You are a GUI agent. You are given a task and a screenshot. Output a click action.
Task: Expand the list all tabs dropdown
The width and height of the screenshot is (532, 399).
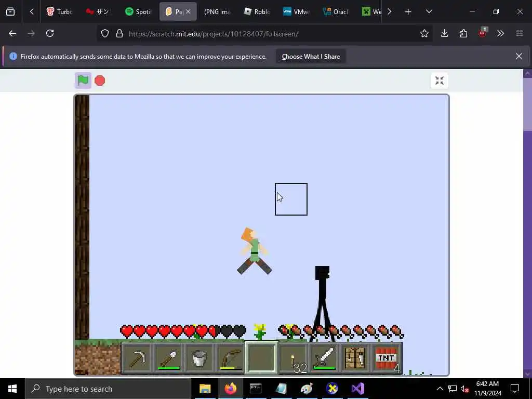point(429,12)
